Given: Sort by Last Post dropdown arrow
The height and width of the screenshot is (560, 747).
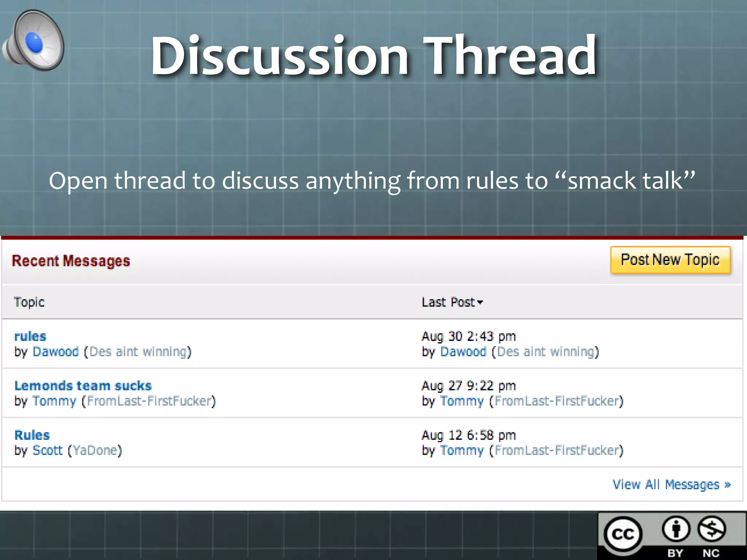Looking at the screenshot, I should [x=480, y=302].
